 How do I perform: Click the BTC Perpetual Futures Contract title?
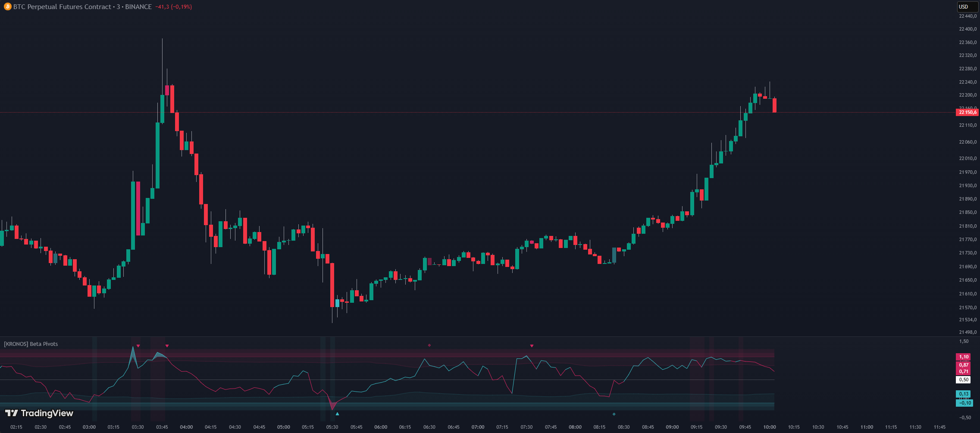(x=62, y=7)
